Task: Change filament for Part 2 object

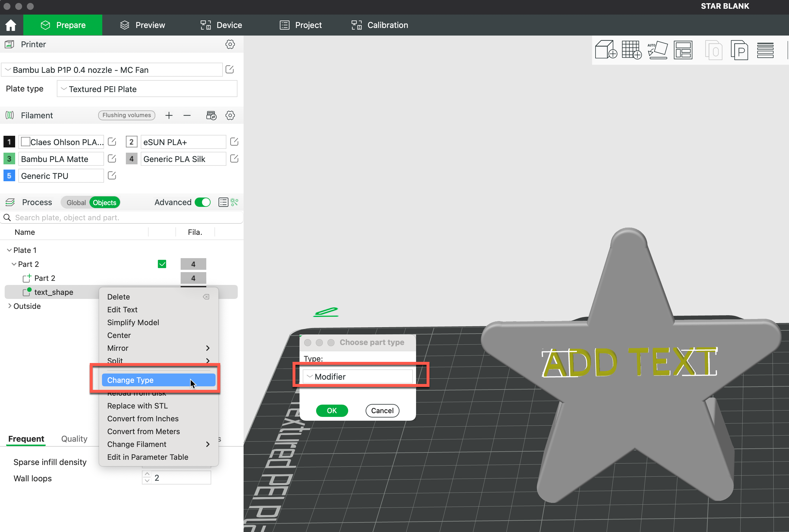Action: pyautogui.click(x=193, y=264)
